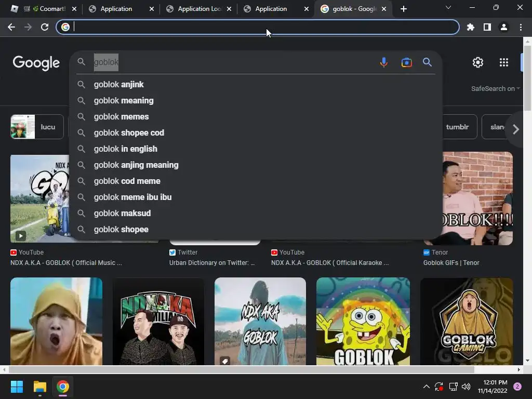
Task: Choose suggestion goblok anjing meaning
Action: click(x=256, y=165)
